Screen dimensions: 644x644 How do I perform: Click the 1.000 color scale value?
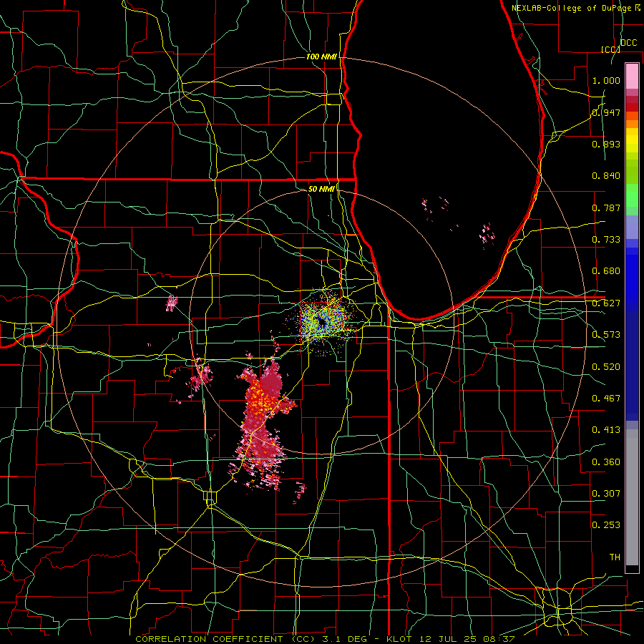pos(606,80)
